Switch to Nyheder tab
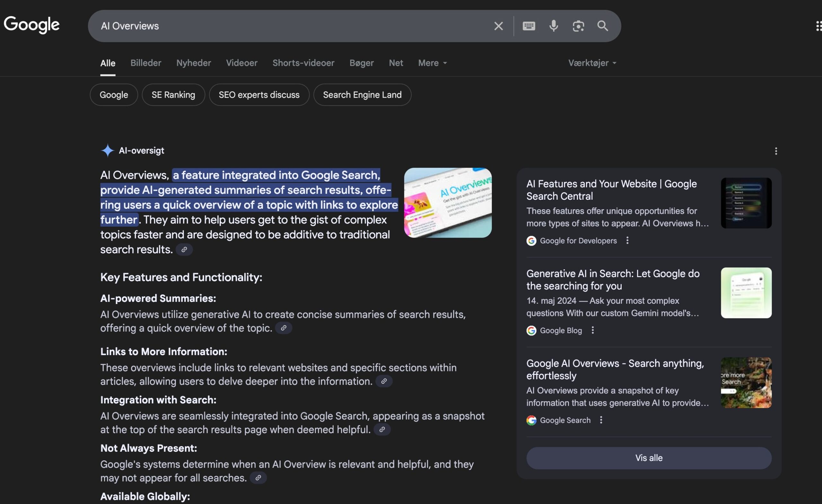This screenshot has height=504, width=822. 194,63
